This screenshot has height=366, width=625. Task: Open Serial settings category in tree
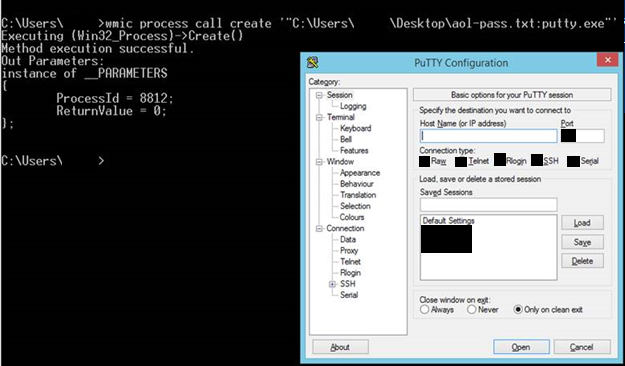(349, 295)
